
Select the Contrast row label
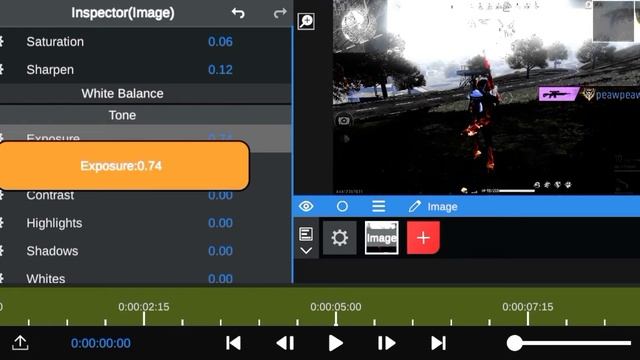[50, 195]
